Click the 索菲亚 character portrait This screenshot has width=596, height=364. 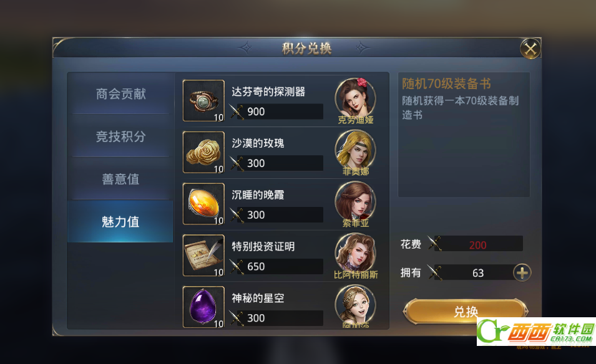click(355, 201)
